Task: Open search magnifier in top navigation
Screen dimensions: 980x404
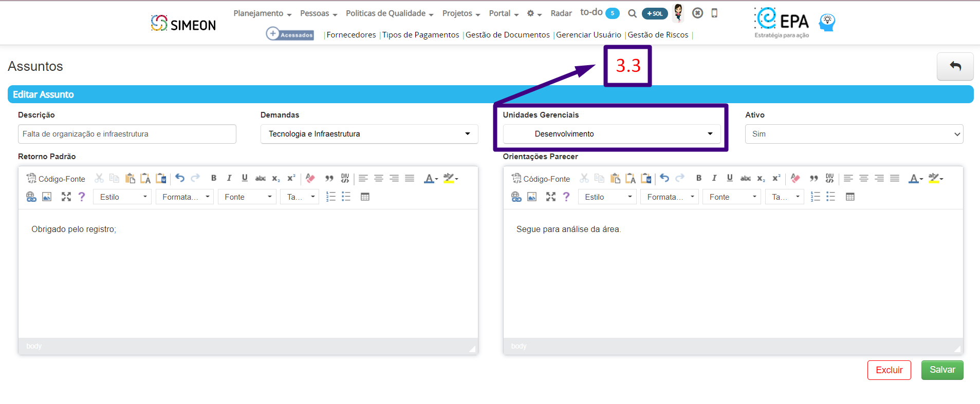Action: click(x=632, y=14)
